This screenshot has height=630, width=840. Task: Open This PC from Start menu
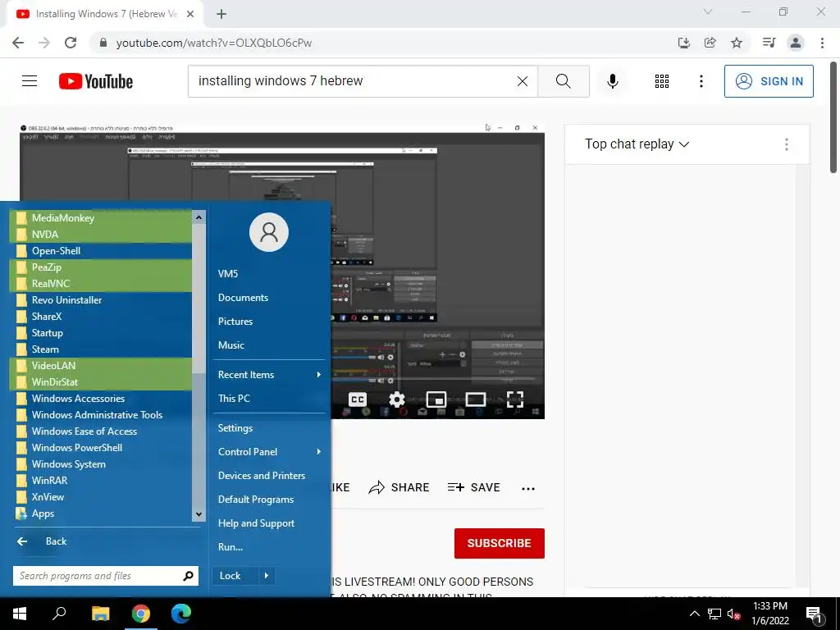269,399
